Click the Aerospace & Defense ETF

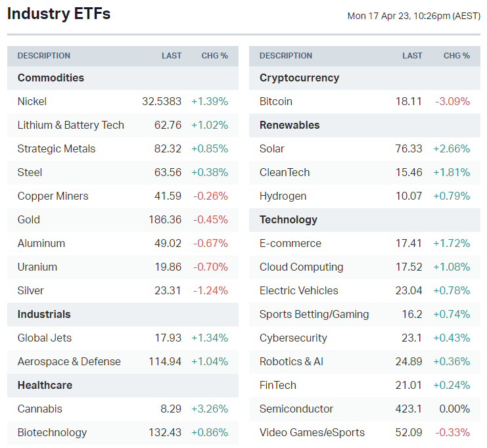coord(69,361)
